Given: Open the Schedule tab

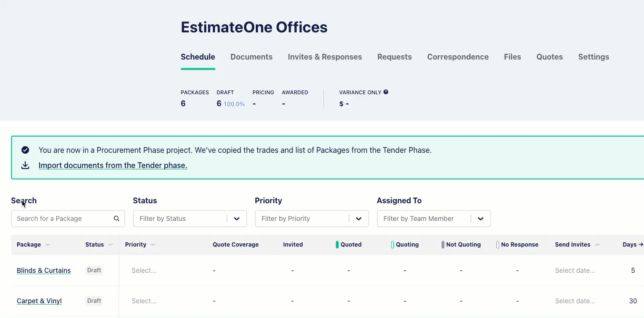Looking at the screenshot, I should (198, 57).
